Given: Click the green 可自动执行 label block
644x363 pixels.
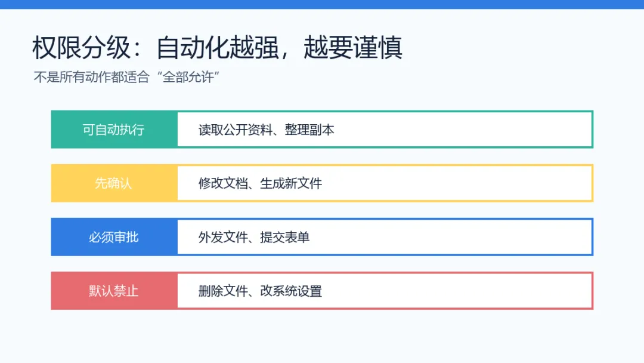Looking at the screenshot, I should [114, 130].
